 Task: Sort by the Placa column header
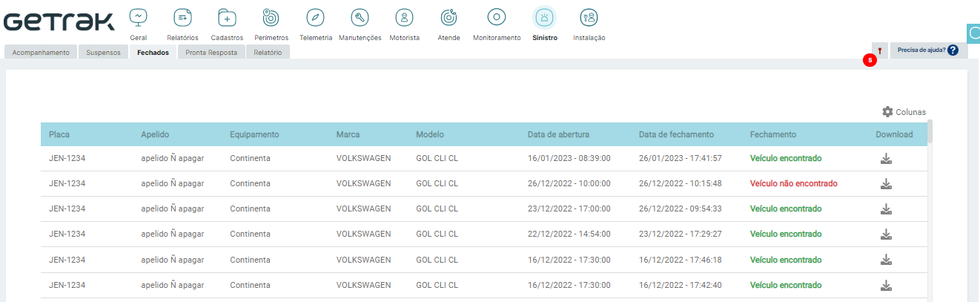59,135
